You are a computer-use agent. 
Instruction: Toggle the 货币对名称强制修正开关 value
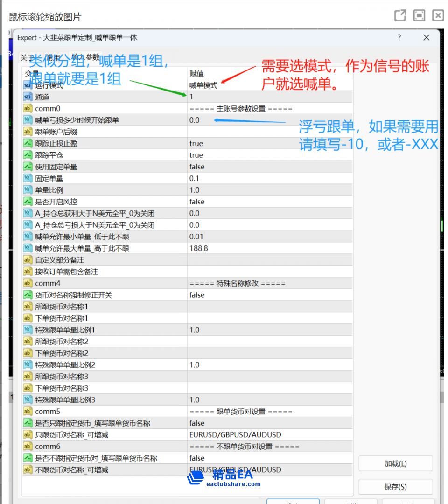(233, 294)
